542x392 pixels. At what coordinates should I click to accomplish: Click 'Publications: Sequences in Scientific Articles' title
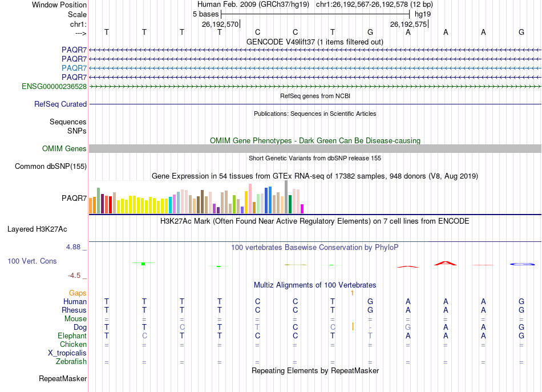(315, 114)
